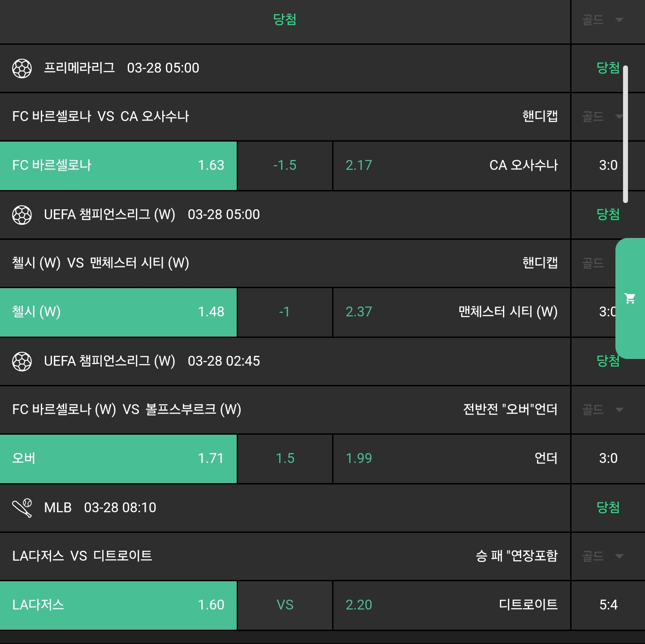This screenshot has width=645, height=644.
Task: Click the MLB baseball bat icon
Action: [x=22, y=508]
